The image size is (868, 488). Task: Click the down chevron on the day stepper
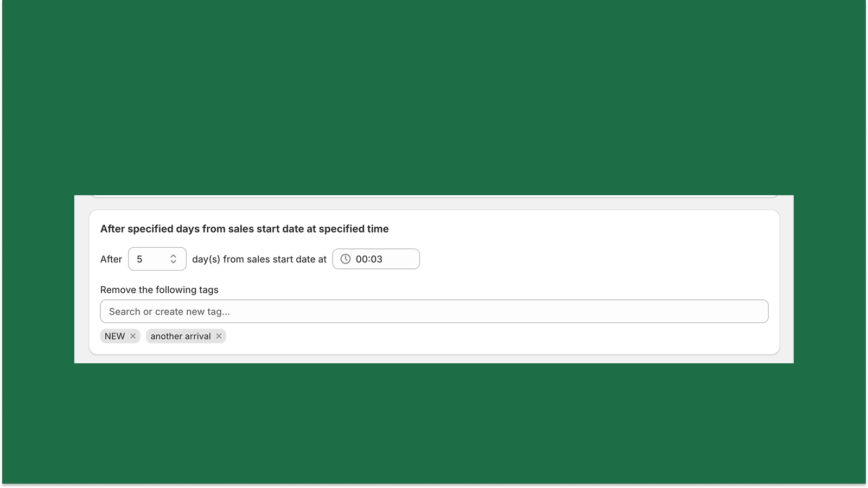click(x=174, y=262)
